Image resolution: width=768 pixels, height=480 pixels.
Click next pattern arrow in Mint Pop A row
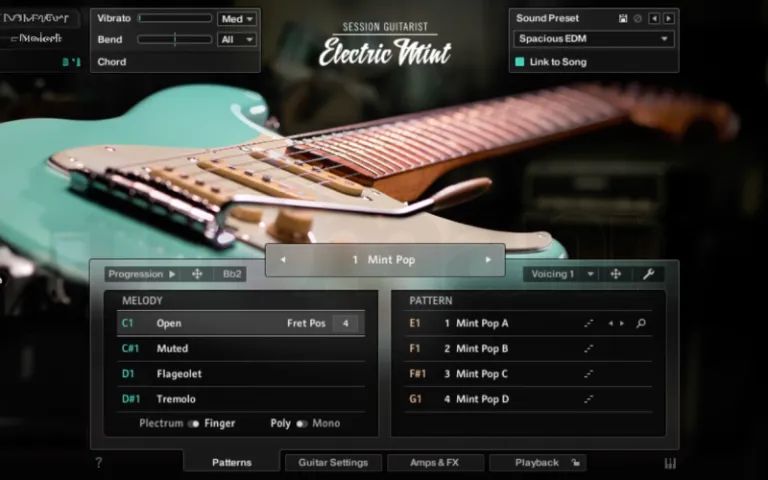pyautogui.click(x=622, y=323)
